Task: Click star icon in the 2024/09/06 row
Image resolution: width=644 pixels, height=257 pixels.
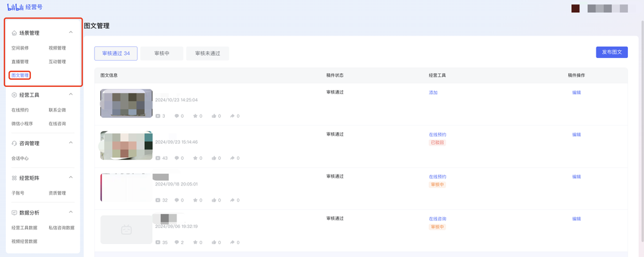Action: point(195,243)
